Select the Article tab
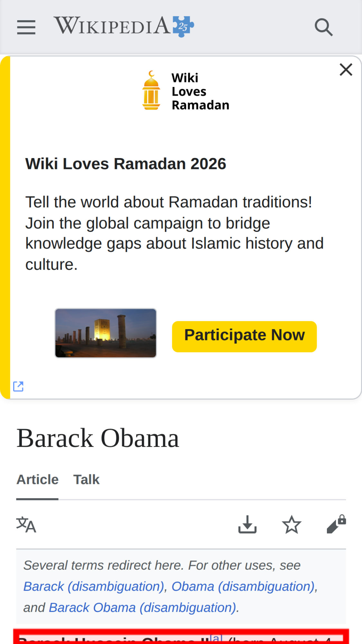Screen dimensions: 362x644 tap(37, 479)
